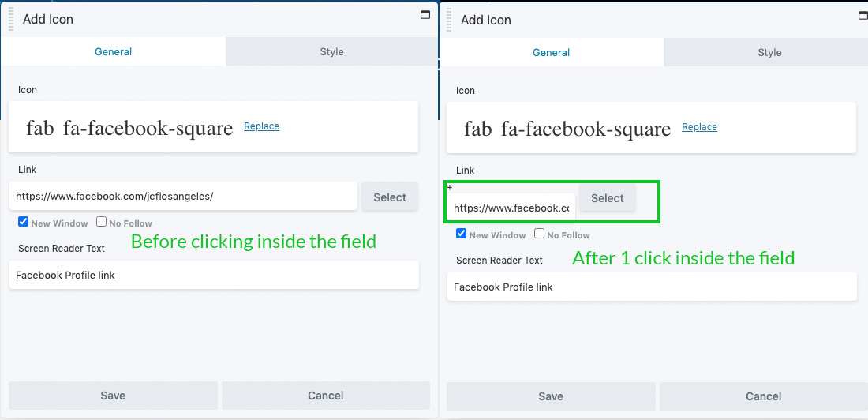Click the left panel's drag handle grip
This screenshot has width=868, height=420.
click(x=11, y=20)
